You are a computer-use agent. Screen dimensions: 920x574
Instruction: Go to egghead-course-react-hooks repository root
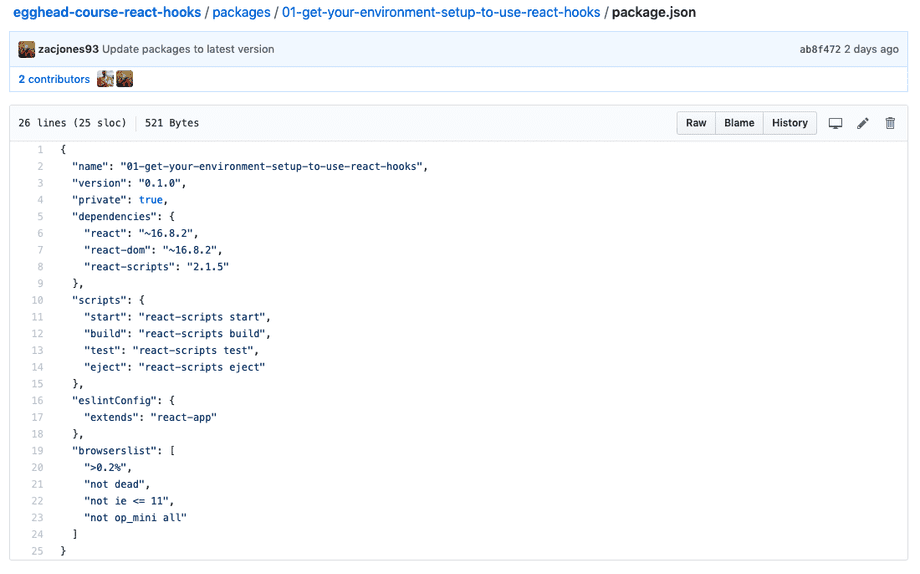107,12
